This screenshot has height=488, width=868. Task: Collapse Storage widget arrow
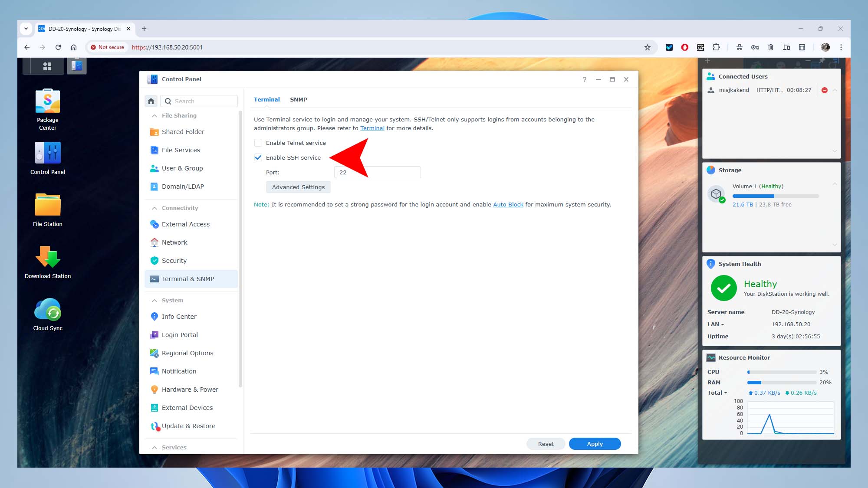tap(835, 184)
